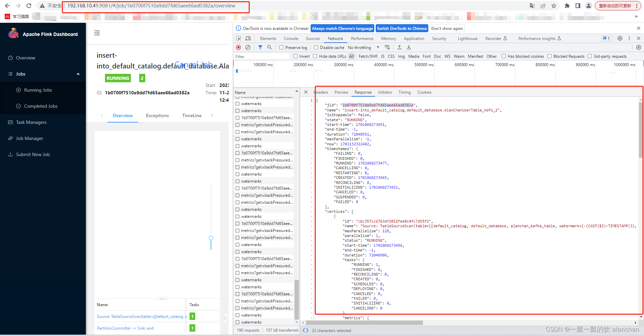
Task: Show previous job tabs with left chevron
Action: (x=102, y=115)
